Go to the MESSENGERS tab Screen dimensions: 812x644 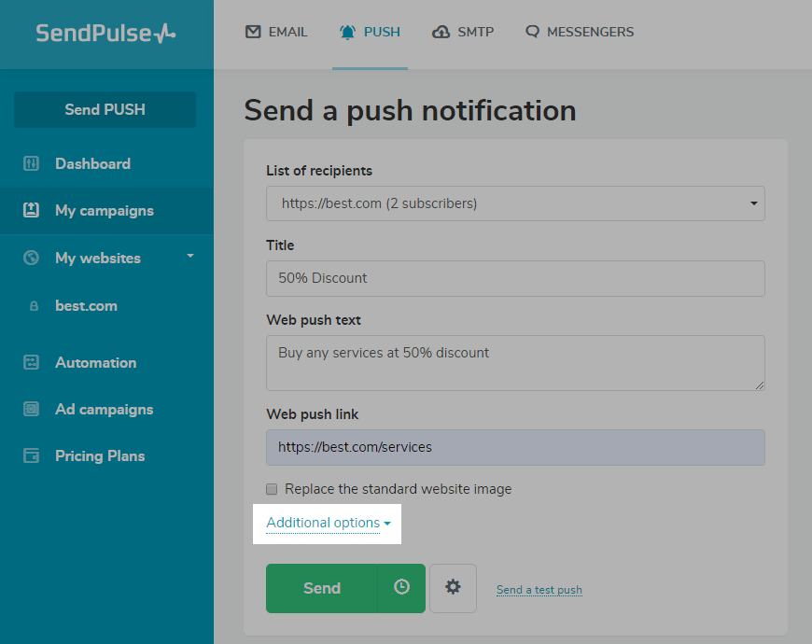580,33
